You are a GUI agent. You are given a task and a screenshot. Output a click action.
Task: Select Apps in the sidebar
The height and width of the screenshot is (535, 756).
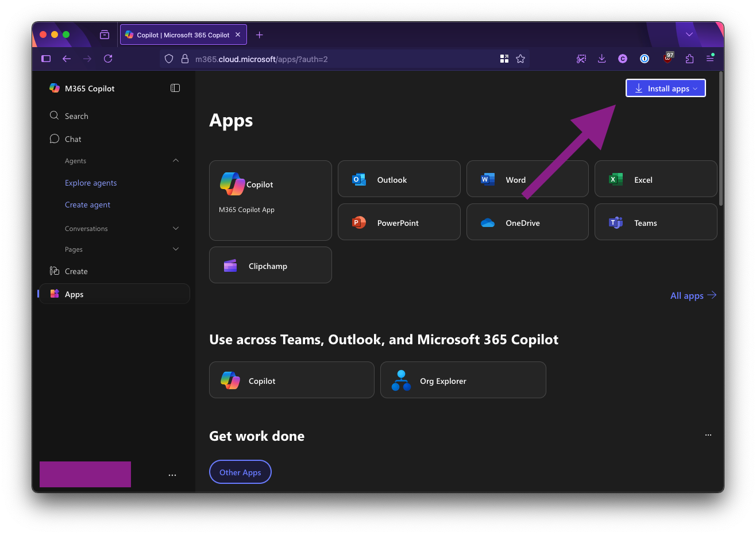[x=114, y=294]
